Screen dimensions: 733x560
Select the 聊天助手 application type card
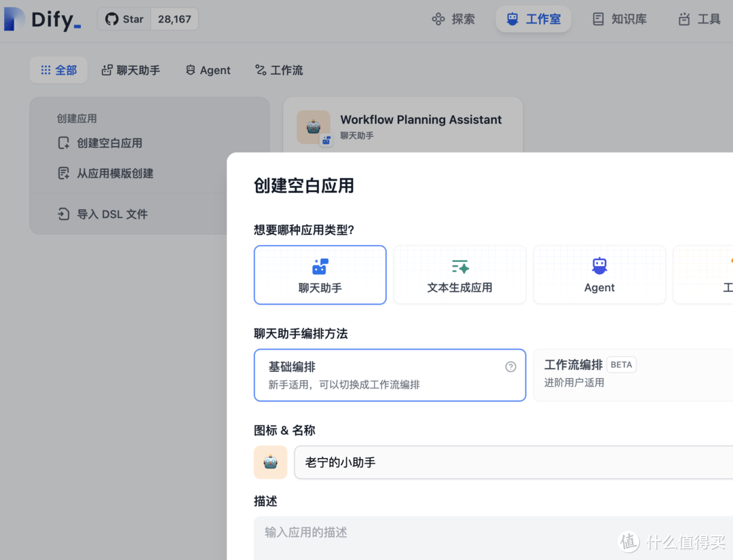(x=320, y=275)
